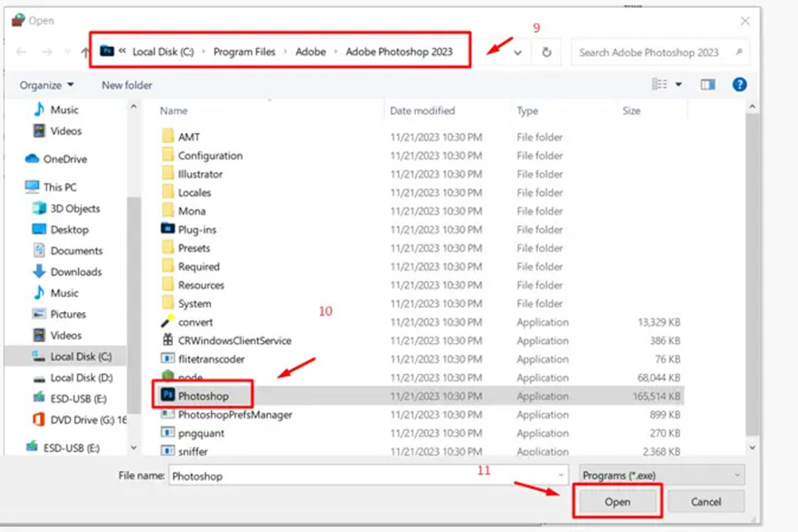Select the CRWindowsClientService icon
Image resolution: width=798 pixels, height=532 pixels.
point(168,340)
